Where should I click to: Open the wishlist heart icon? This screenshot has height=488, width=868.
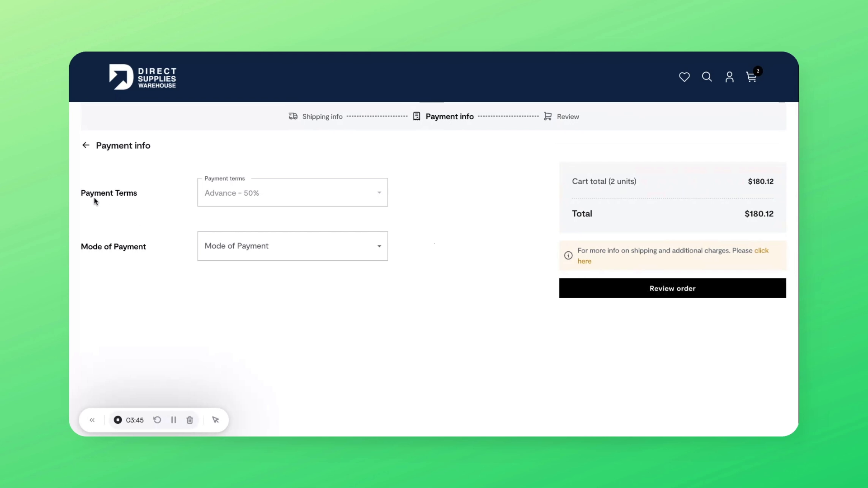pyautogui.click(x=684, y=77)
